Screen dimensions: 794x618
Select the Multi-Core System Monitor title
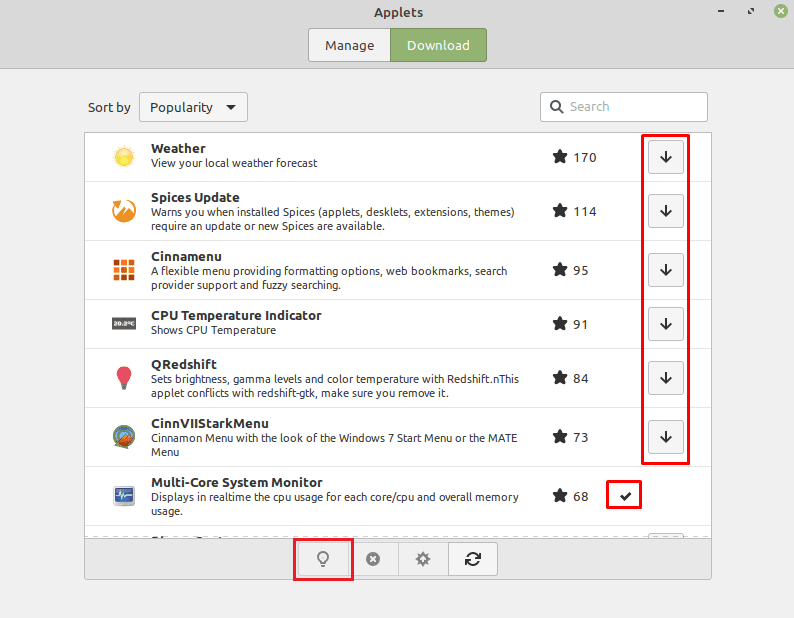(236, 482)
